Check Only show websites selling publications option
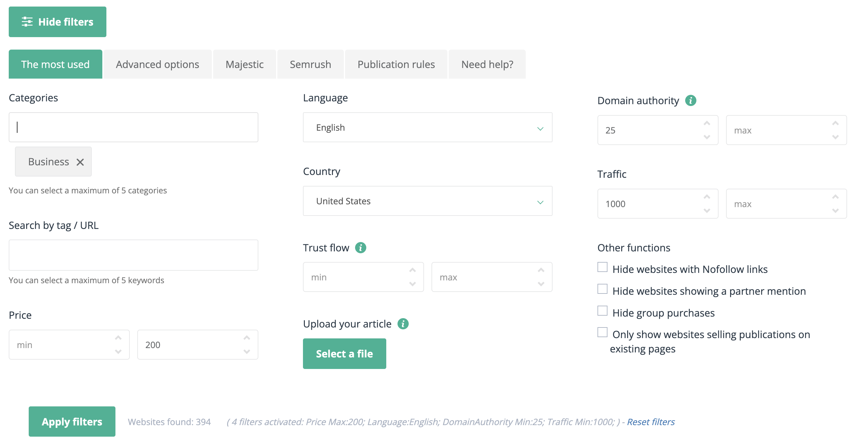This screenshot has height=446, width=868. tap(602, 332)
